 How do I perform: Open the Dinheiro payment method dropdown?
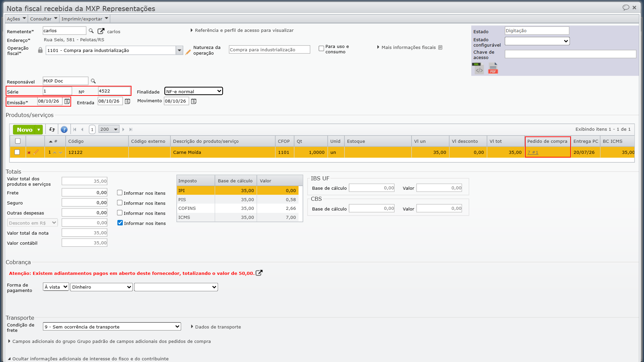click(x=101, y=287)
